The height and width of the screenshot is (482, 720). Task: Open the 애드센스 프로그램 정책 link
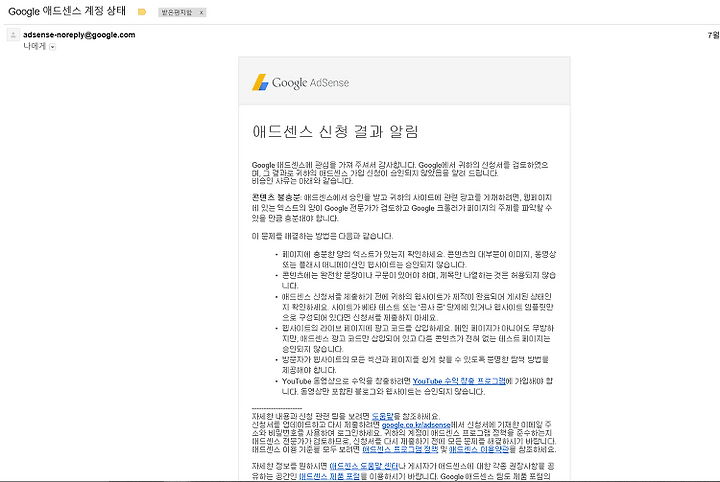400,449
